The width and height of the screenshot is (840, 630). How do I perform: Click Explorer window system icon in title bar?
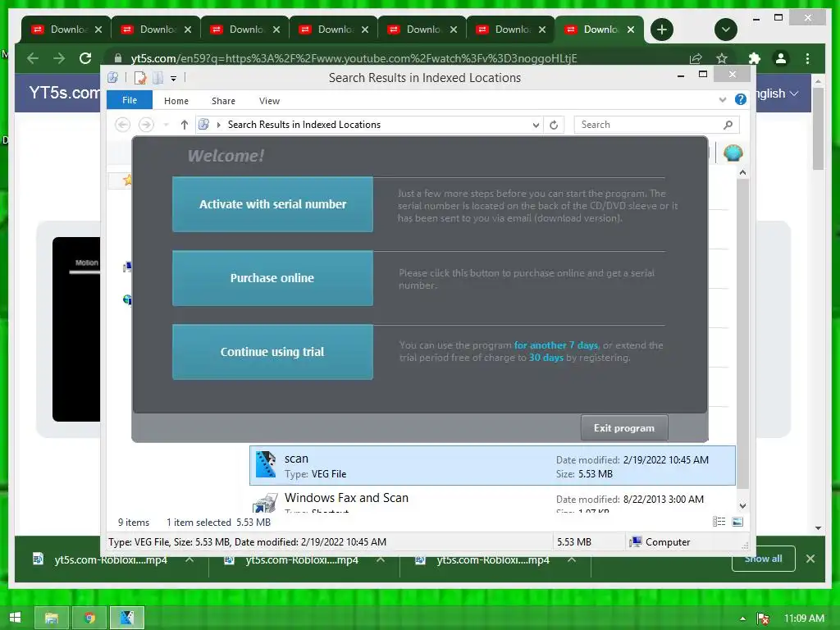coord(113,78)
